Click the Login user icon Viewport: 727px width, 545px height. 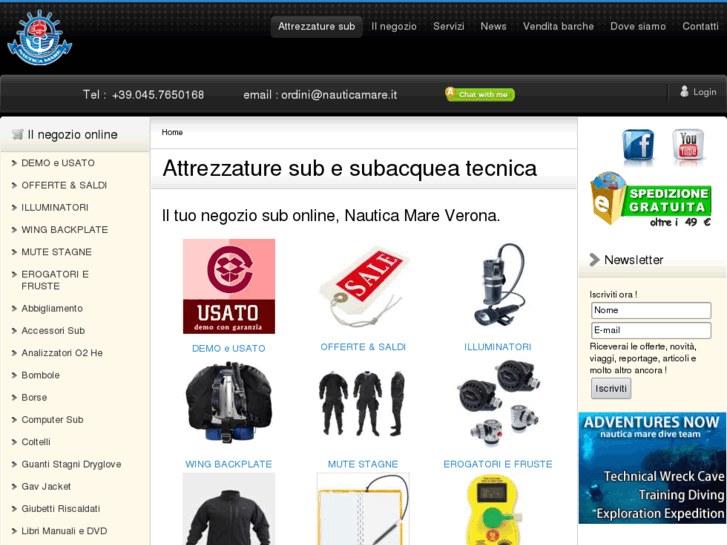[684, 91]
